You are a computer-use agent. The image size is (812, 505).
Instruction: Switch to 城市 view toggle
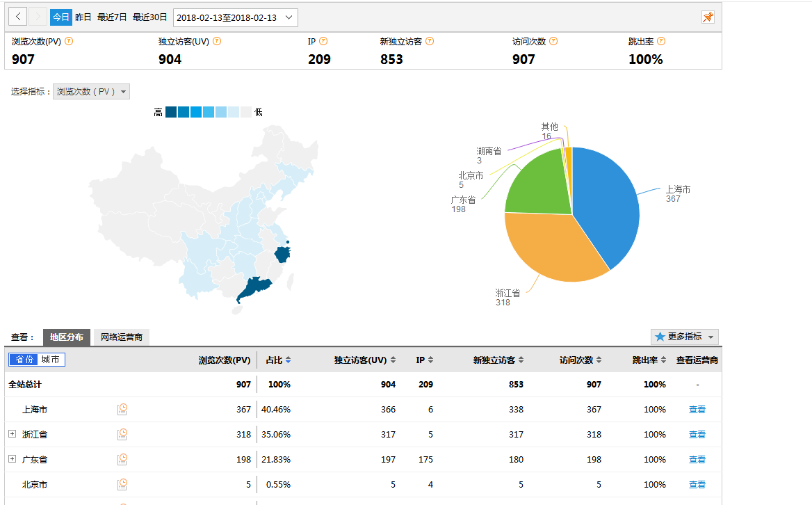[51, 360]
